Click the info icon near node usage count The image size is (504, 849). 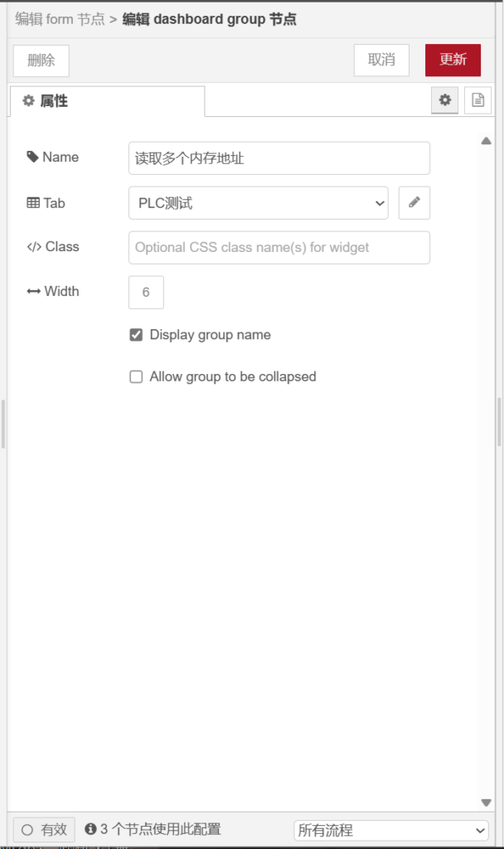[90, 829]
